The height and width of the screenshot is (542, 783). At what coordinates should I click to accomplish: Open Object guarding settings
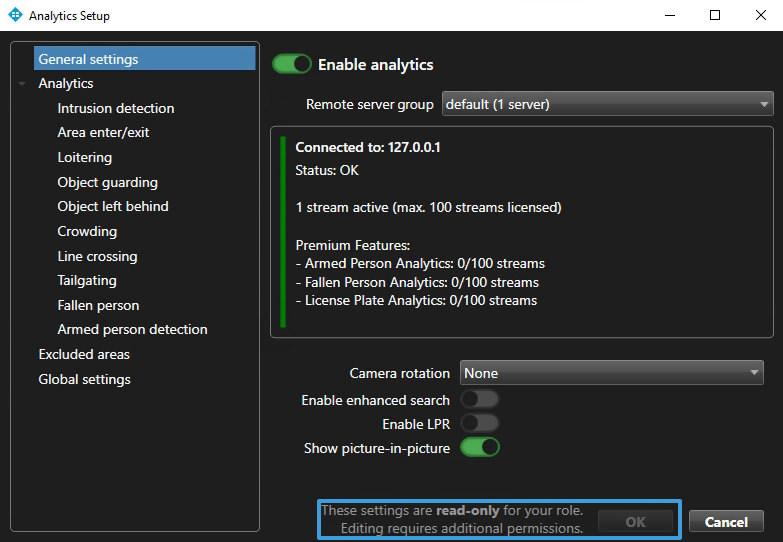[107, 182]
